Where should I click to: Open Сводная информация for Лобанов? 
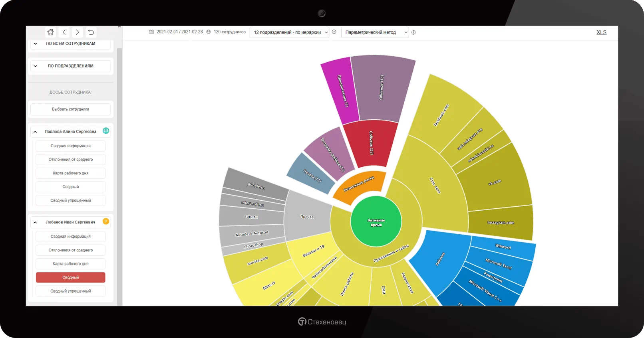[71, 237]
